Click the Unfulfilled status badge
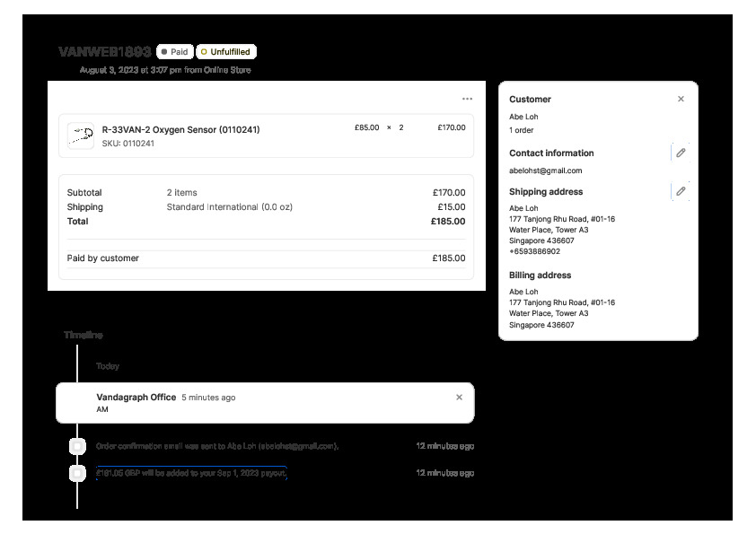 click(225, 52)
